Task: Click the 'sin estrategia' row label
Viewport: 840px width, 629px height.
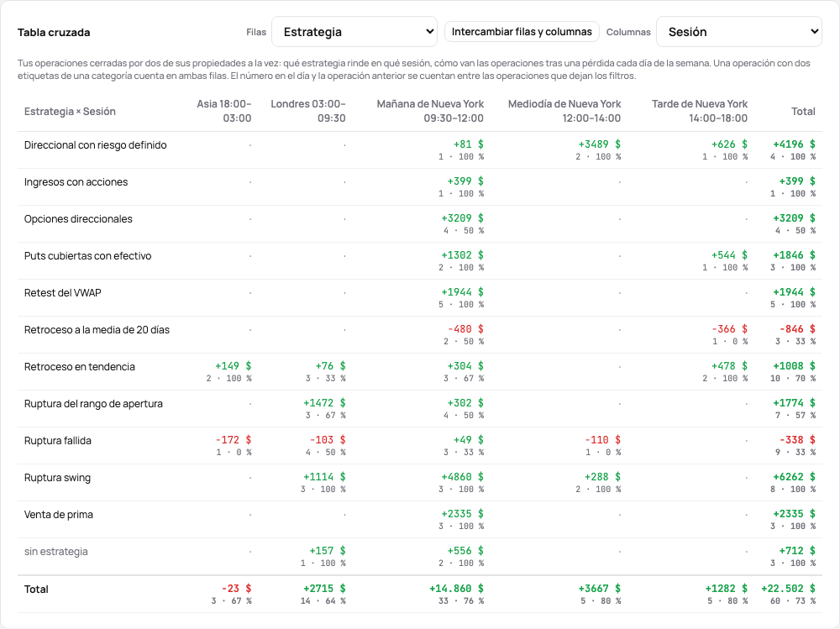Action: pyautogui.click(x=55, y=552)
